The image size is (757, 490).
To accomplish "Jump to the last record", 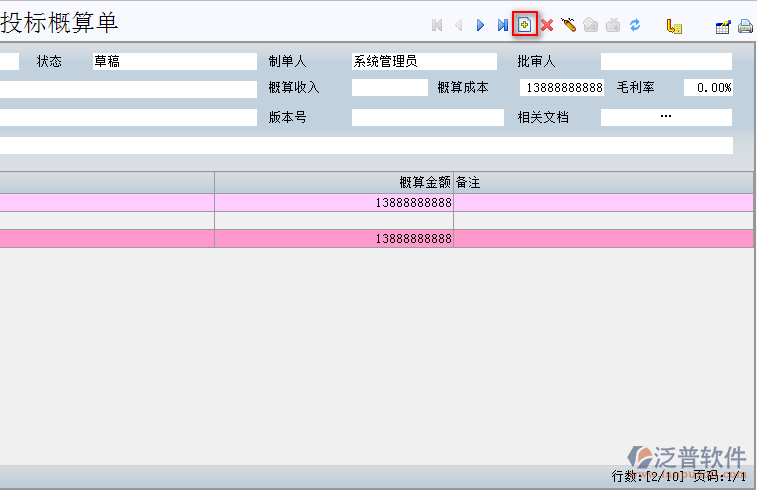I will click(502, 25).
